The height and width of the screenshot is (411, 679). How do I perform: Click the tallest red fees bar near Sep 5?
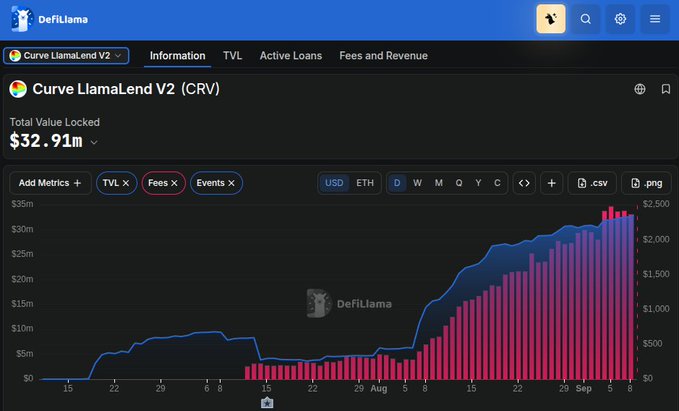coord(611,293)
